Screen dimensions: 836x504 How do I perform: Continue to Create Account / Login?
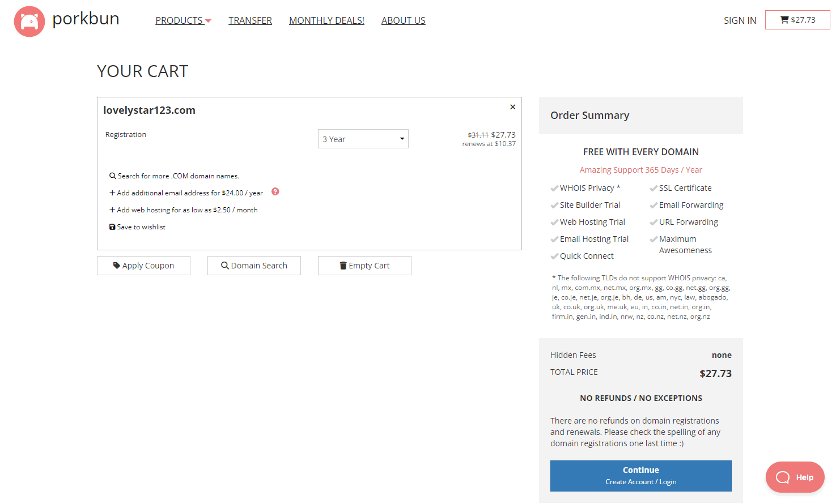[641, 476]
